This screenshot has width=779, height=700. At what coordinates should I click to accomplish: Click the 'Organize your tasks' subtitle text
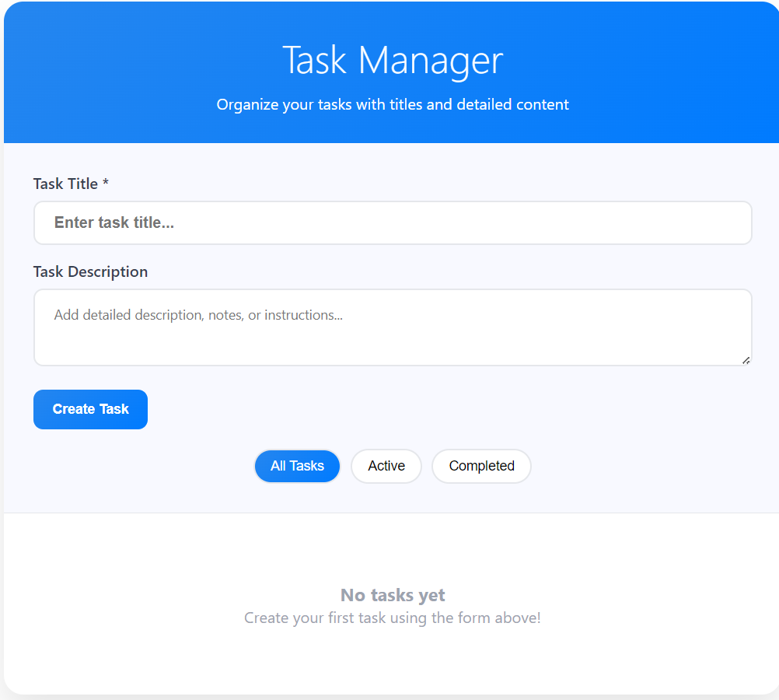pyautogui.click(x=392, y=104)
